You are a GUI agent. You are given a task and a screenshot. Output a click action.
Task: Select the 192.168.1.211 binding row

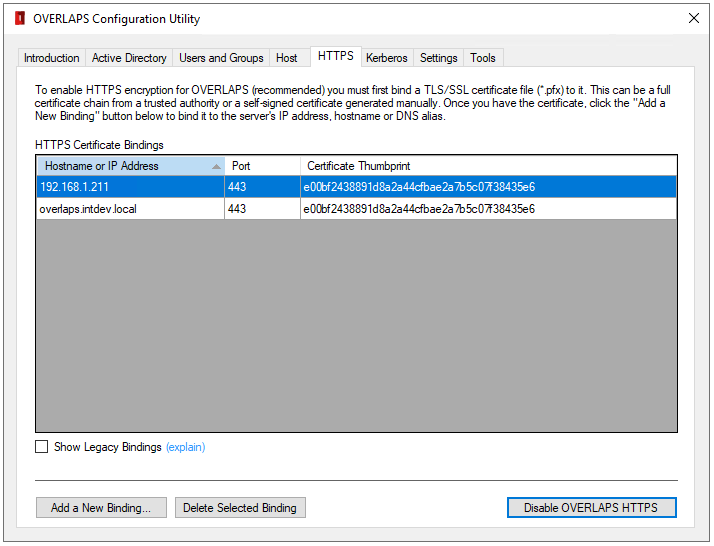357,187
